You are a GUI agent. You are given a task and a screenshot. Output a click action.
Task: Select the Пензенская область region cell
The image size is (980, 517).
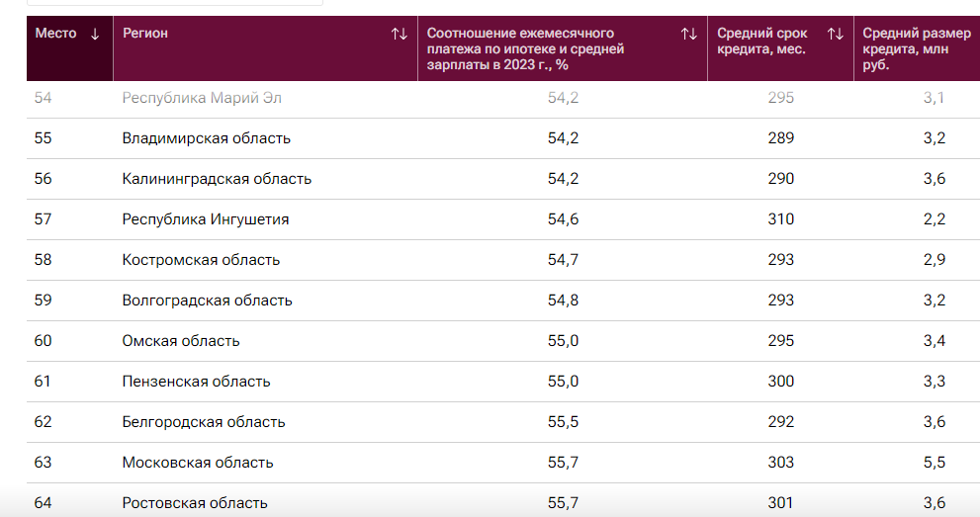[x=196, y=382]
